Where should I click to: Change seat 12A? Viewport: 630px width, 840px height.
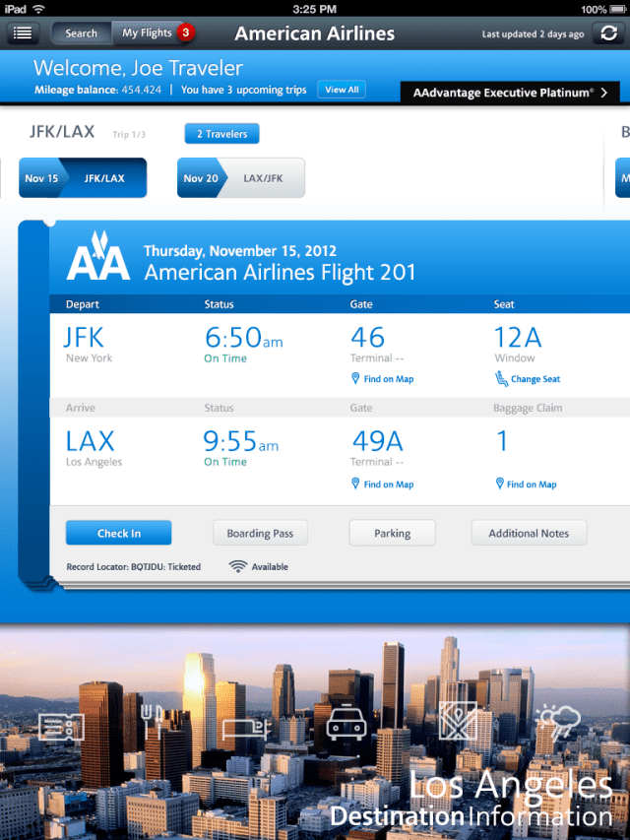pos(528,379)
